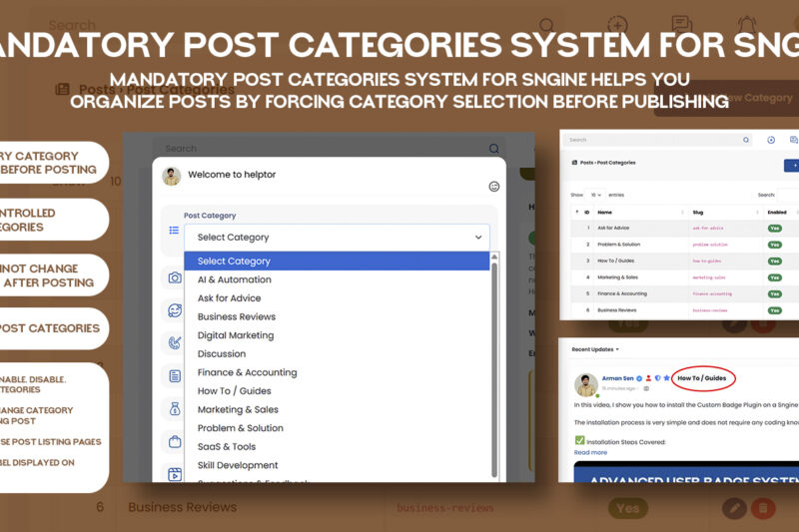
Task: Open the Advanced User Badge System video thumbnail
Action: (x=686, y=472)
